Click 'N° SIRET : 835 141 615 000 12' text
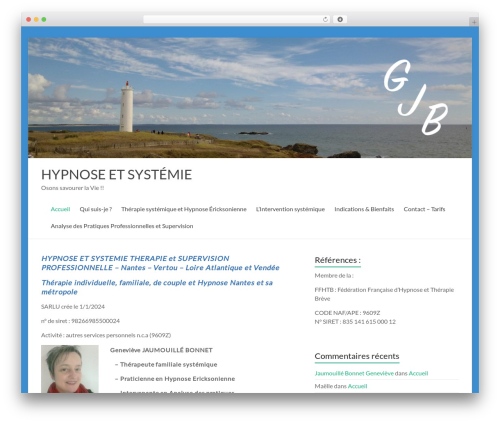The image size is (500, 423). coord(355,322)
